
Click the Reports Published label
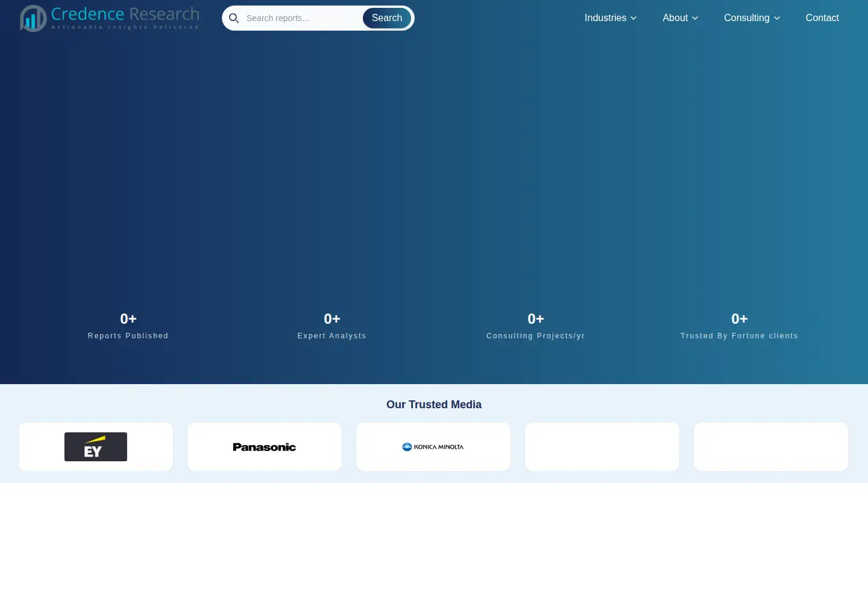(128, 336)
